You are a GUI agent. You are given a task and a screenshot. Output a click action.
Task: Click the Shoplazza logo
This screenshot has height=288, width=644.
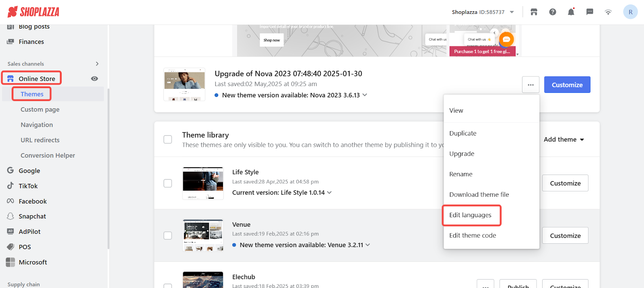click(x=33, y=12)
